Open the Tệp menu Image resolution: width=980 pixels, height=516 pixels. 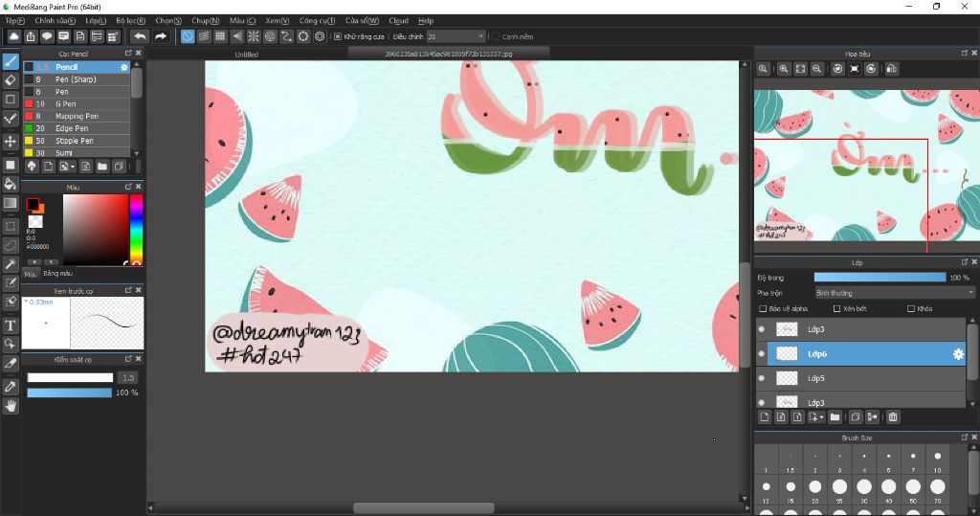15,21
